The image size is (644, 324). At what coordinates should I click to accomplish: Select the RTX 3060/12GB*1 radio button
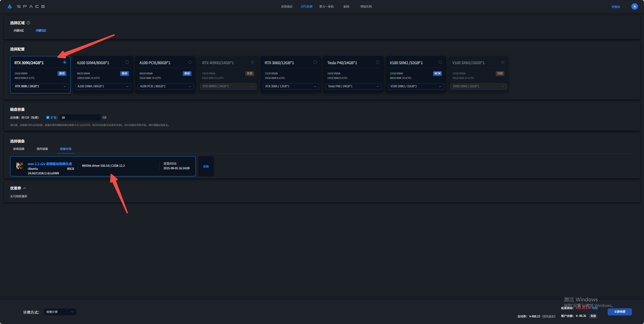(x=315, y=62)
